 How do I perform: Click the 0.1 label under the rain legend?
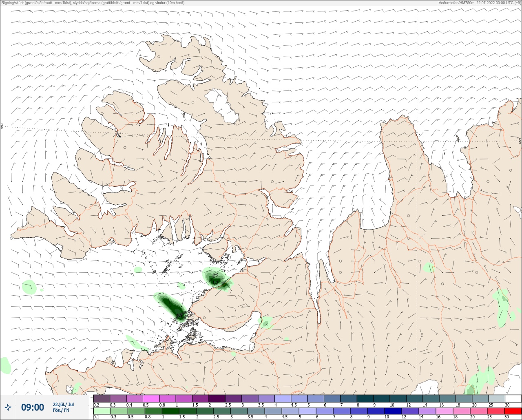tap(96, 417)
